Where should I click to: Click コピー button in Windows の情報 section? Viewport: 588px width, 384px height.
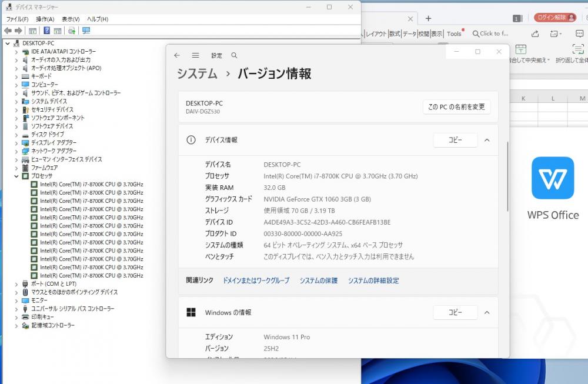455,312
